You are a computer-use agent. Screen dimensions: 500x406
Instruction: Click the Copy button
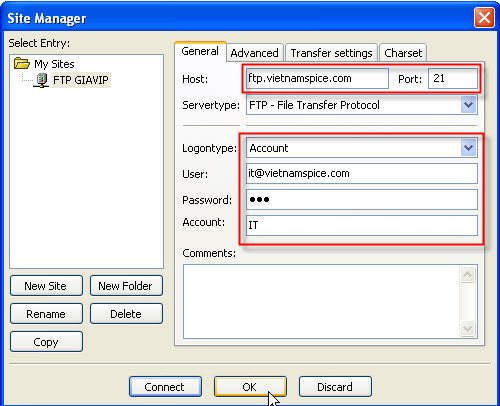(46, 342)
